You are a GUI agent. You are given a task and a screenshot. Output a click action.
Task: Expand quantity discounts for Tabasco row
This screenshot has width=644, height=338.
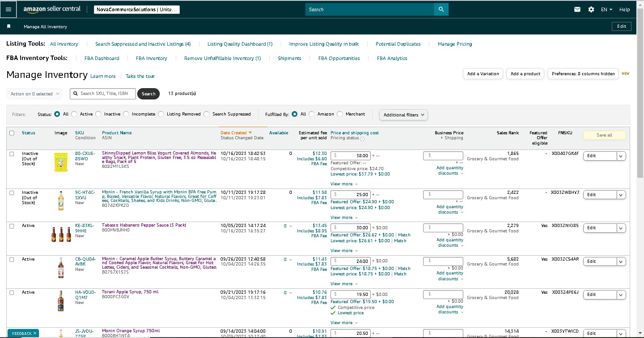(450, 243)
